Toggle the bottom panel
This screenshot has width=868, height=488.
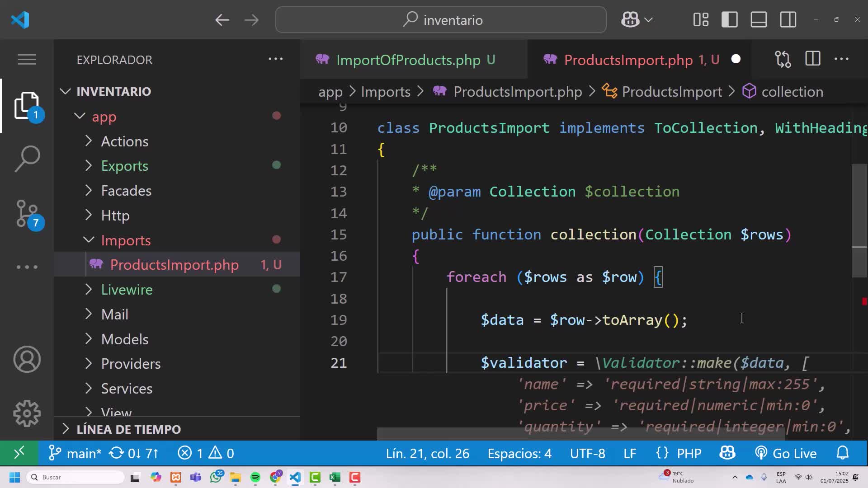coord(759,20)
